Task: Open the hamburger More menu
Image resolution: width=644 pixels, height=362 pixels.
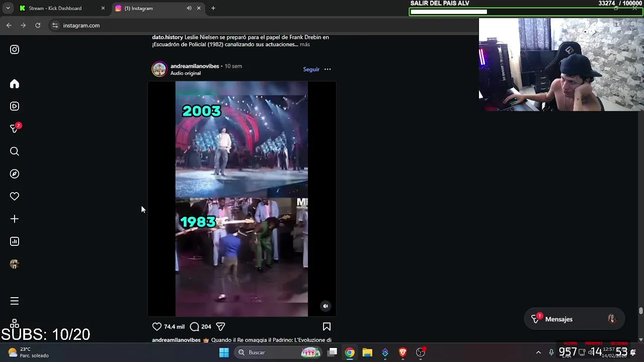Action: (15, 301)
